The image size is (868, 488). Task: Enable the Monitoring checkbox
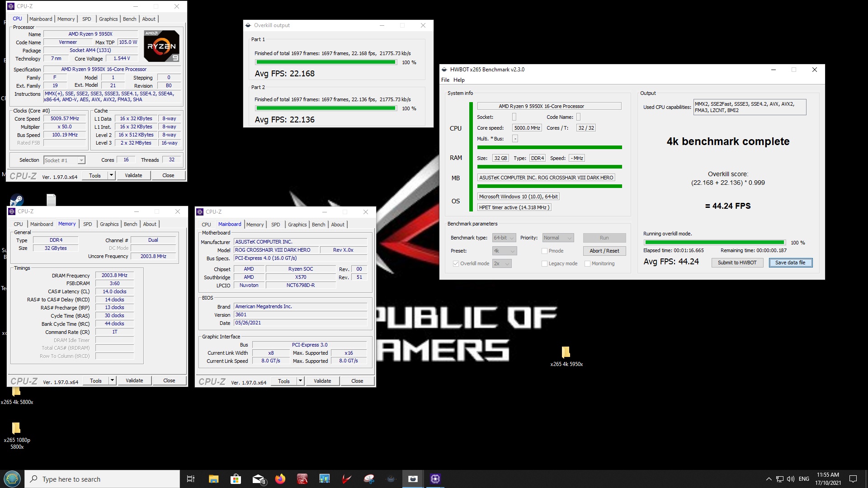pyautogui.click(x=587, y=263)
